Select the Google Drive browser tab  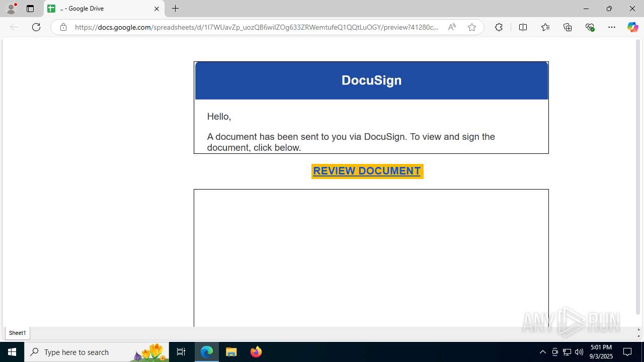point(104,9)
